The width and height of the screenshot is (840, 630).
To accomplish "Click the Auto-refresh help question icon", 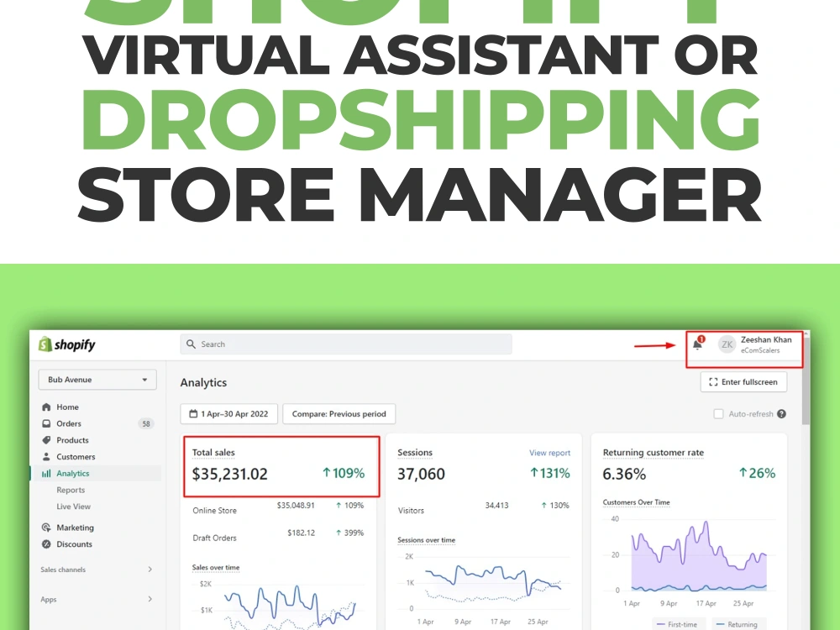I will click(x=781, y=414).
